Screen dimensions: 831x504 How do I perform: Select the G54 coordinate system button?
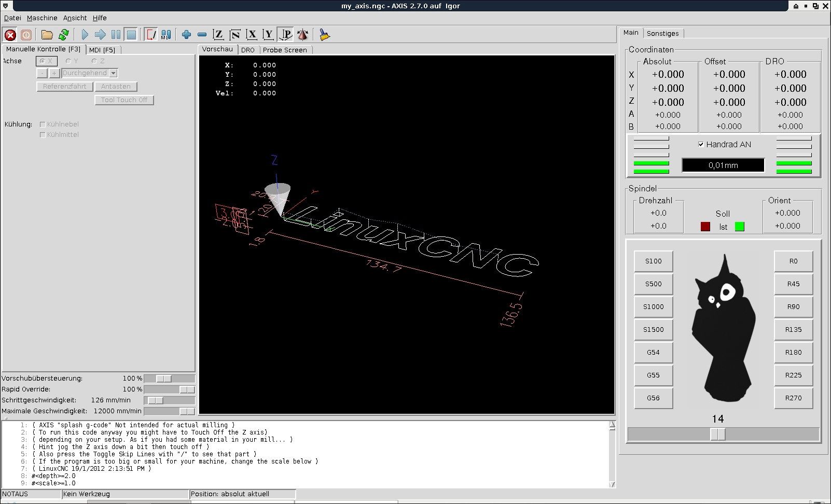pyautogui.click(x=653, y=353)
